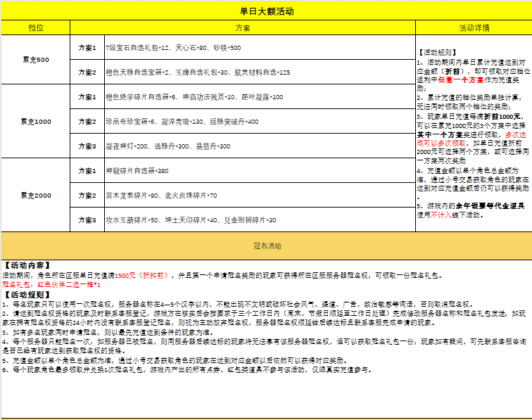Click the 震木龙表碎片 reward row

coord(161,196)
